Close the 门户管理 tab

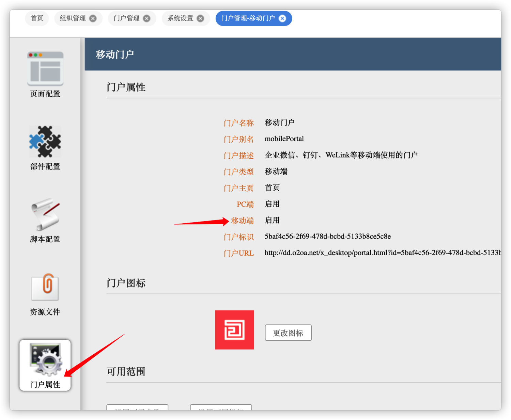pyautogui.click(x=146, y=18)
